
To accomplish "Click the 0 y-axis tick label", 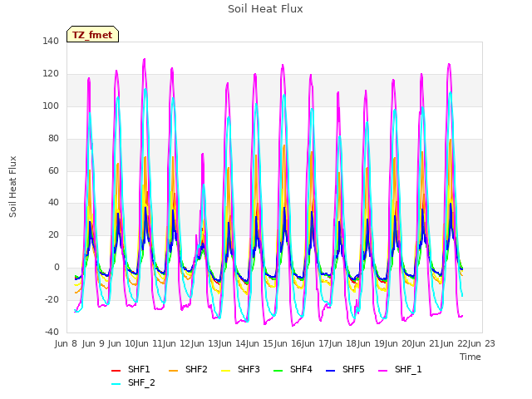I will point(57,268).
